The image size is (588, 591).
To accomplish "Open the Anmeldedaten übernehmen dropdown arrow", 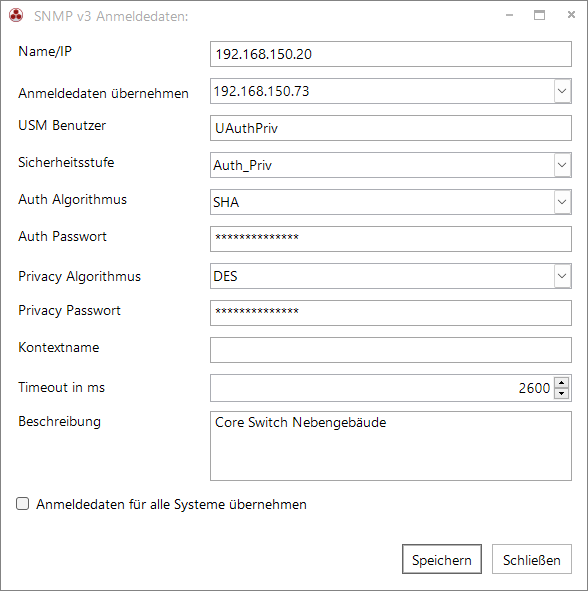I will [x=562, y=91].
